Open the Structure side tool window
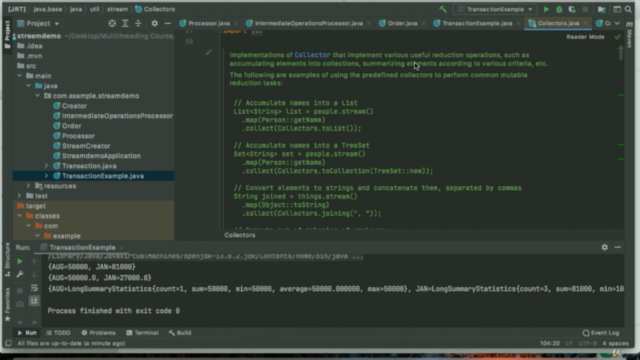This screenshot has width=640, height=360. 7,261
